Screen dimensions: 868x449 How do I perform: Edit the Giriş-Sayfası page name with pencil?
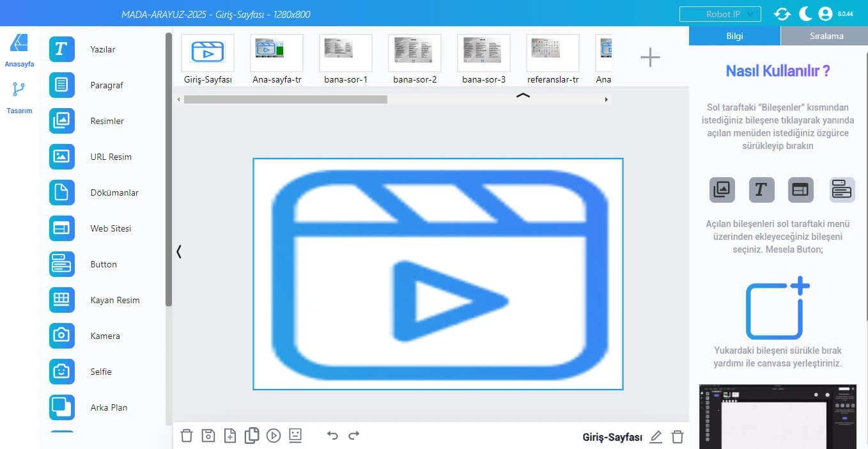656,437
